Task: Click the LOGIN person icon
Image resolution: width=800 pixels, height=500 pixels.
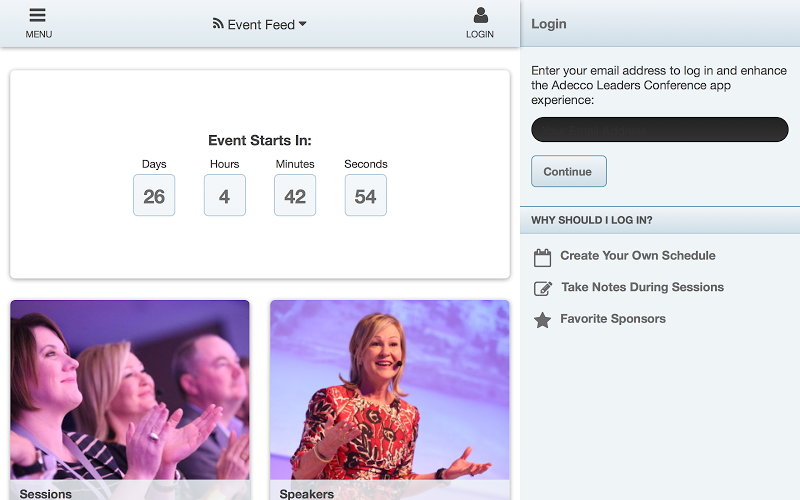Action: [x=480, y=15]
